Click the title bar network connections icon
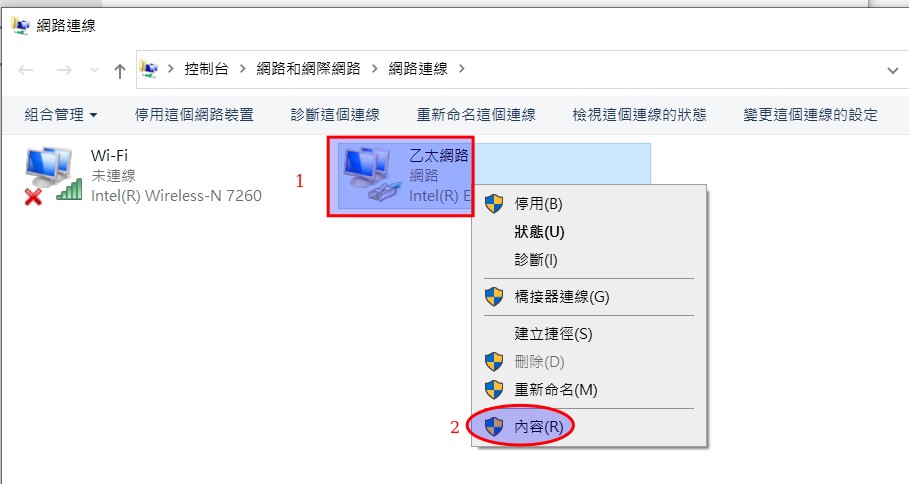 20,26
